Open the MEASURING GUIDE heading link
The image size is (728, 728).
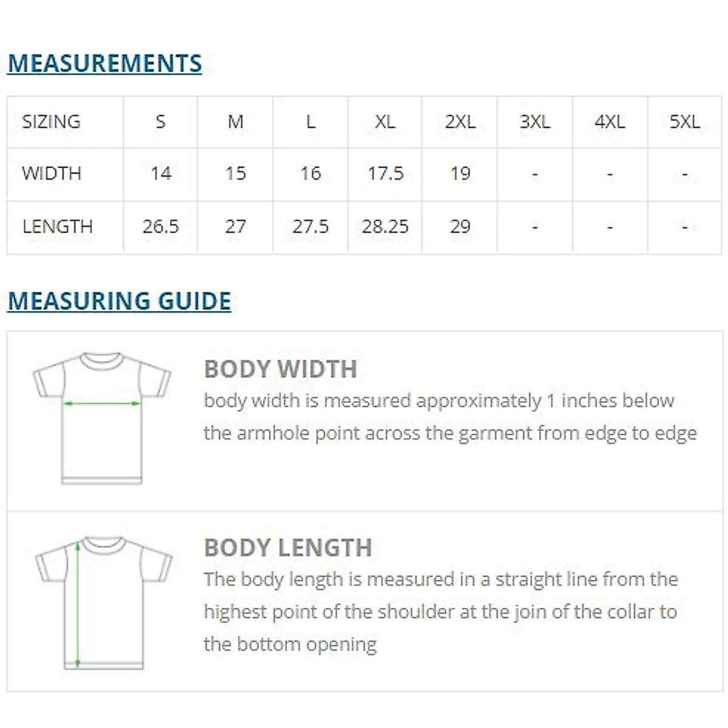coord(119,302)
